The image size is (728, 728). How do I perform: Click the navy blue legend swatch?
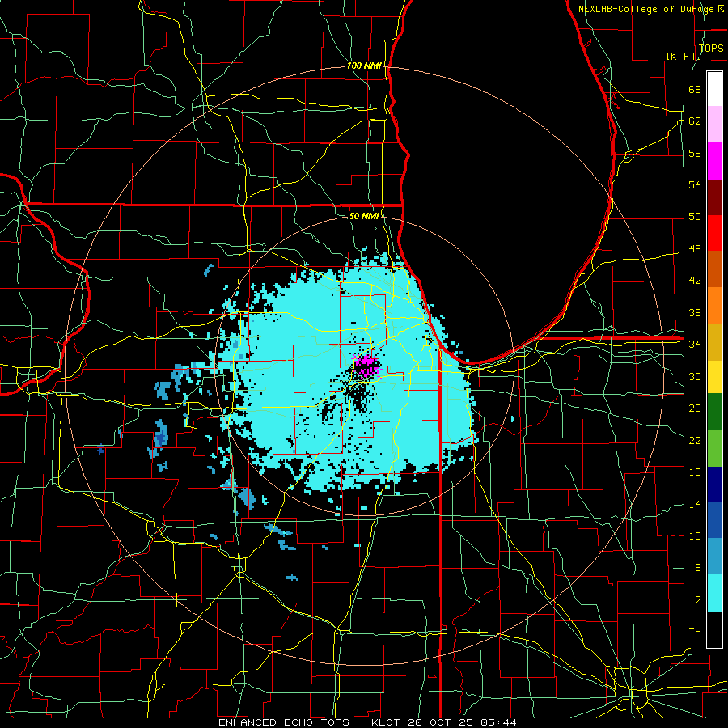(714, 485)
